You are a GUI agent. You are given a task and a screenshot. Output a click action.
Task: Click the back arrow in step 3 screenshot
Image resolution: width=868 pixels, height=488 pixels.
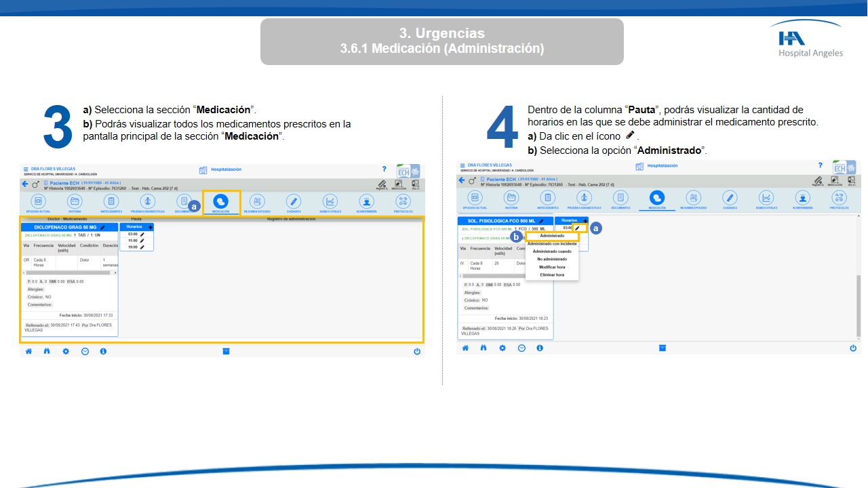point(25,184)
